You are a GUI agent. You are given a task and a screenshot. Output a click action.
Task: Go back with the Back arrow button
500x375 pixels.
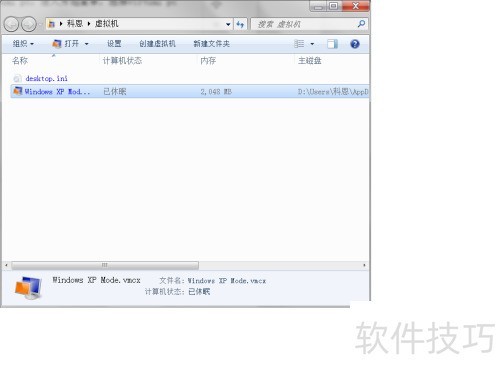12,24
